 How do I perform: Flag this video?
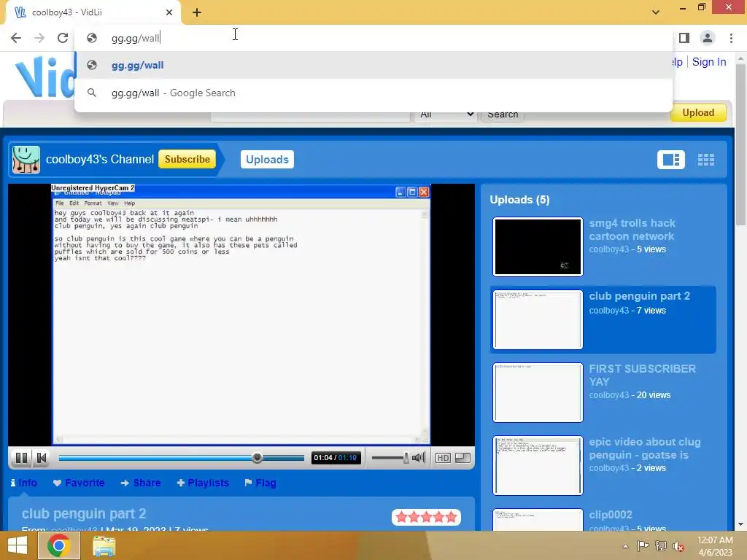260,483
